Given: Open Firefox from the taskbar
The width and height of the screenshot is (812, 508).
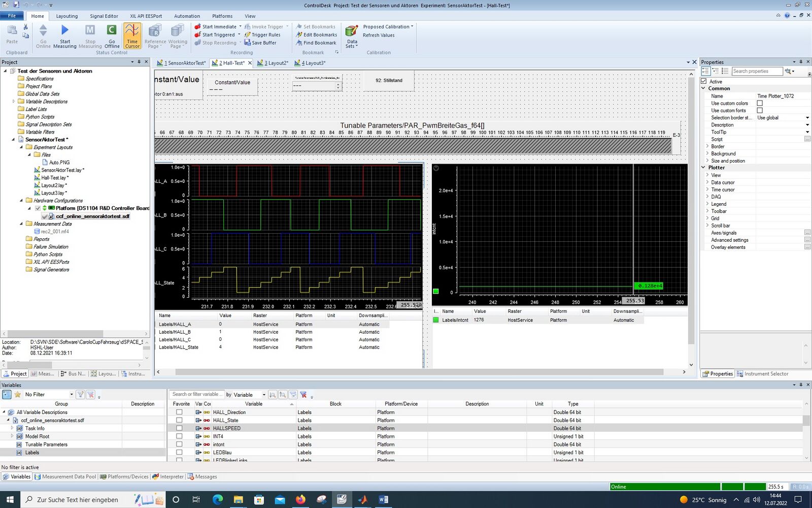Looking at the screenshot, I should click(x=300, y=499).
